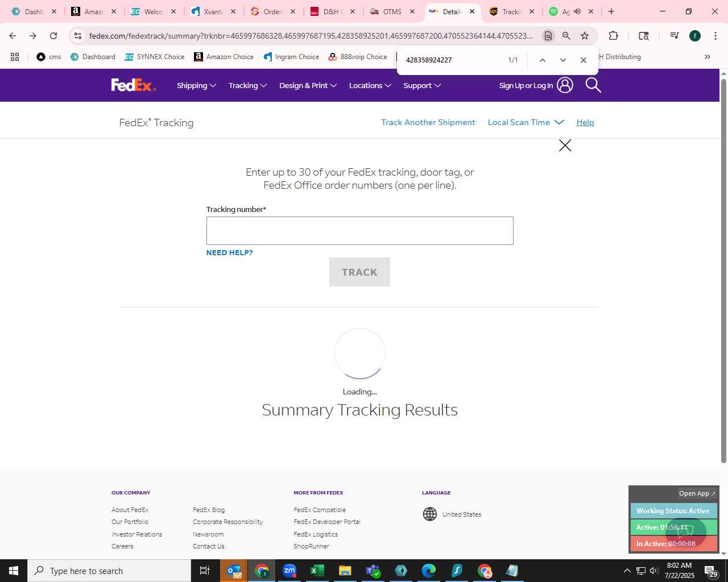Open Excel from the taskbar
Viewport: 728px width, 582px height.
click(317, 571)
